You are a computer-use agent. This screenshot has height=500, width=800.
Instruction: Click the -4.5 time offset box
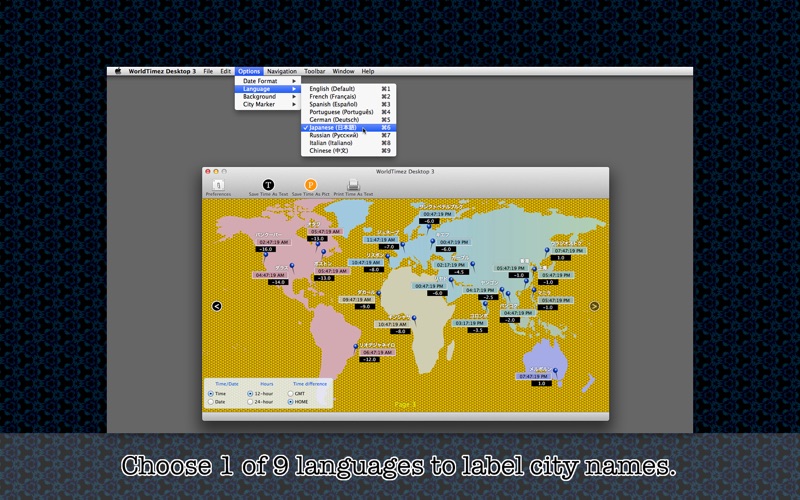click(459, 272)
